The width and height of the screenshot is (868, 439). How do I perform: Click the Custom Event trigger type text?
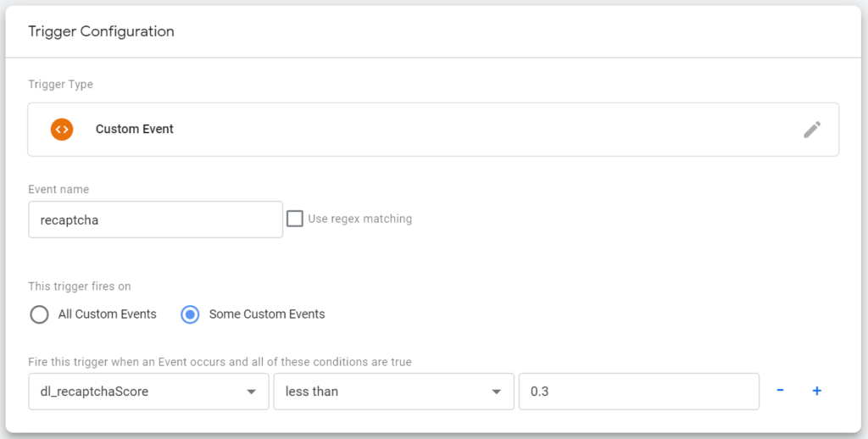(x=135, y=129)
